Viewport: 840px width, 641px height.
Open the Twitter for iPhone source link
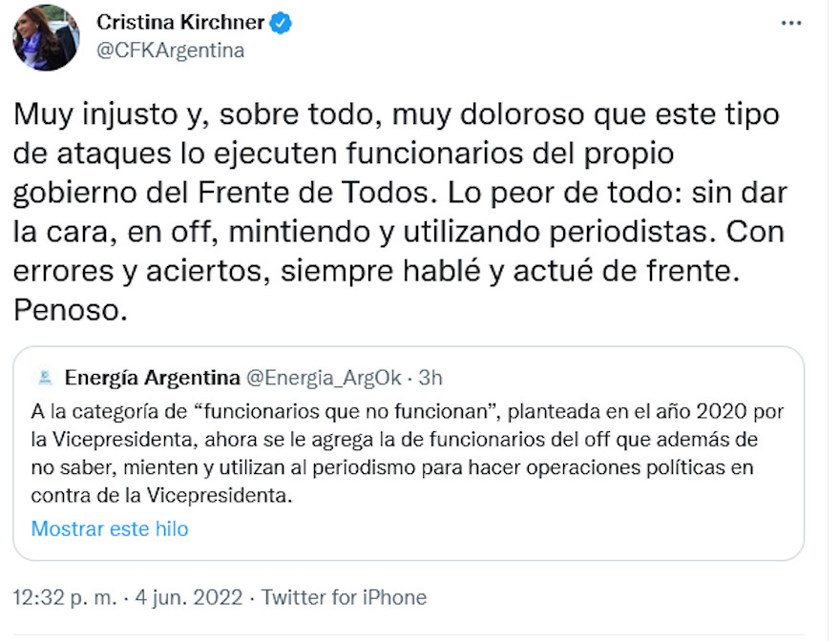[344, 598]
